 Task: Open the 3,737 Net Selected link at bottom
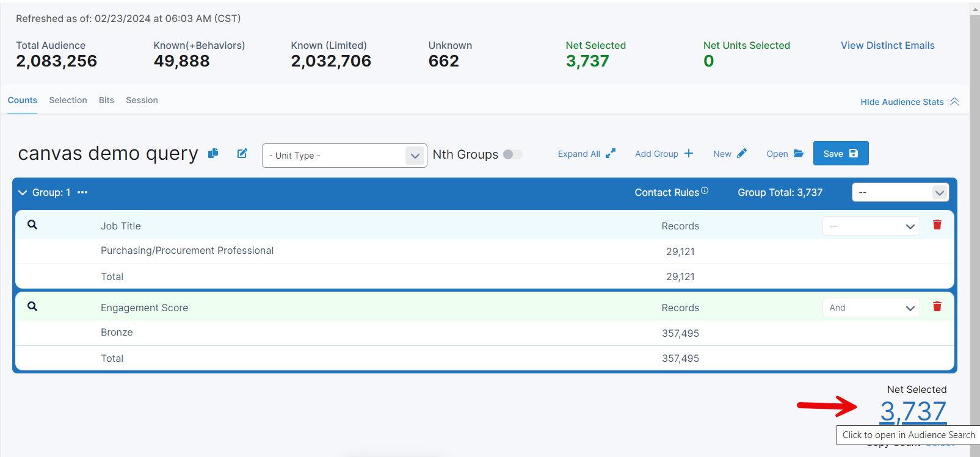tap(913, 411)
